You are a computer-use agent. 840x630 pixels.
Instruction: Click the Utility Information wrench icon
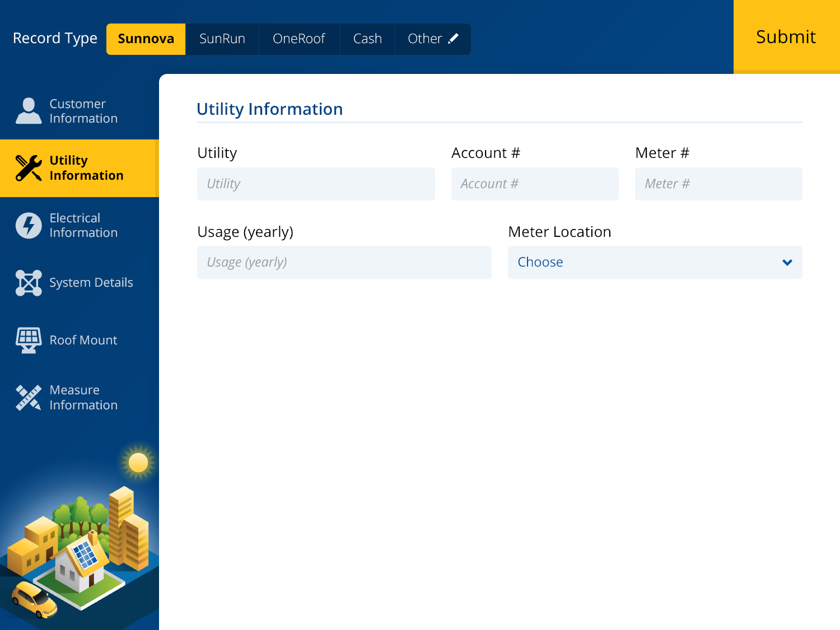click(29, 168)
